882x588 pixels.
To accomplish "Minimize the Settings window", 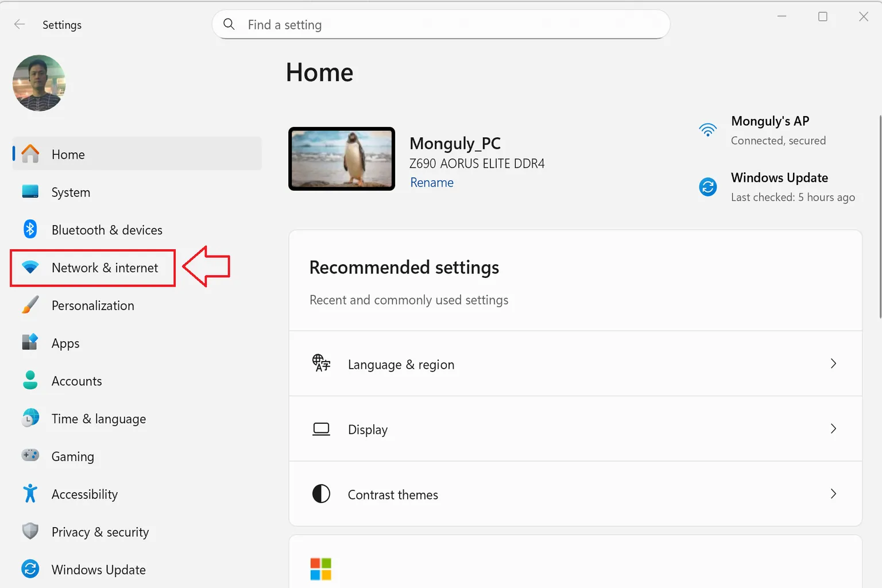I will pyautogui.click(x=782, y=17).
